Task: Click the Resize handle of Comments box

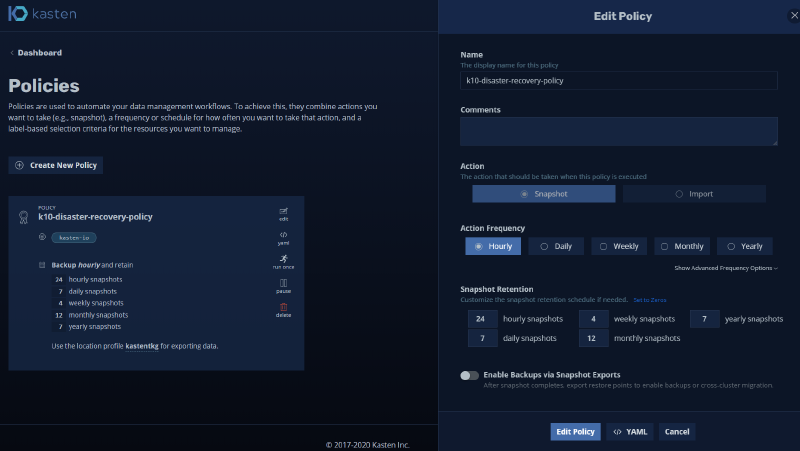Action: 775,143
